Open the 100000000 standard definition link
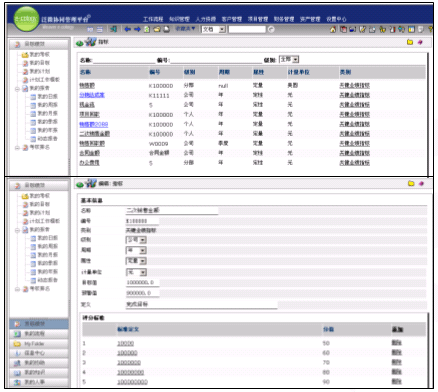This screenshot has height=392, width=438. tap(132, 382)
